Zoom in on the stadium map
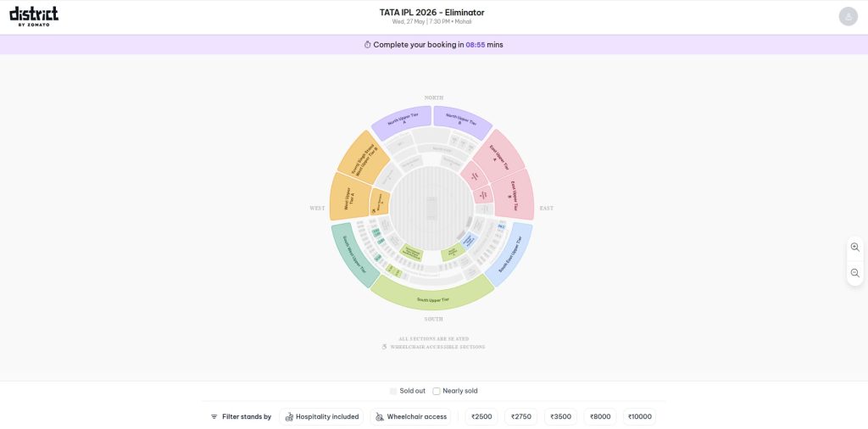This screenshot has width=868, height=429. point(854,247)
